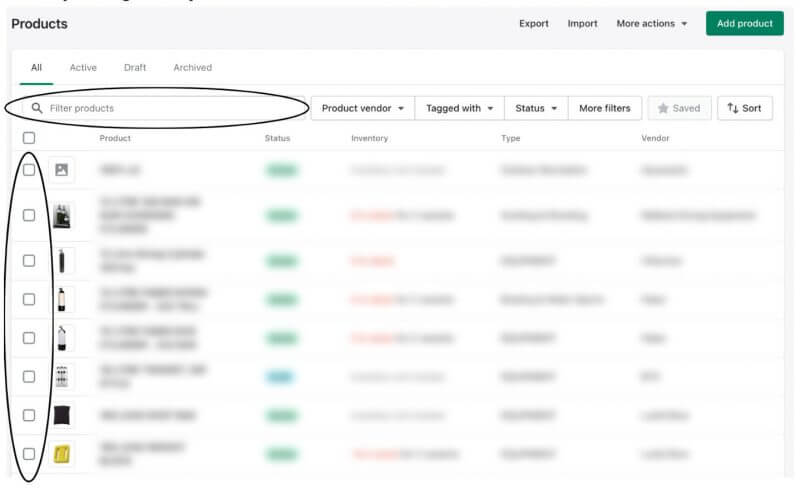Check the last product row checkbox
Viewport: 800px width, 494px height.
click(x=29, y=454)
